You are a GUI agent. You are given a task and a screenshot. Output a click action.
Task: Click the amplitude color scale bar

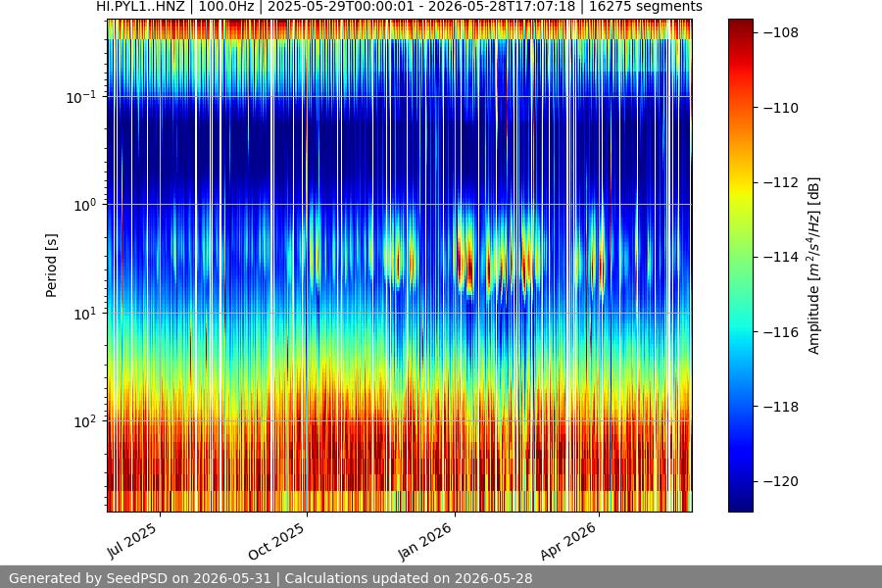coord(740,266)
